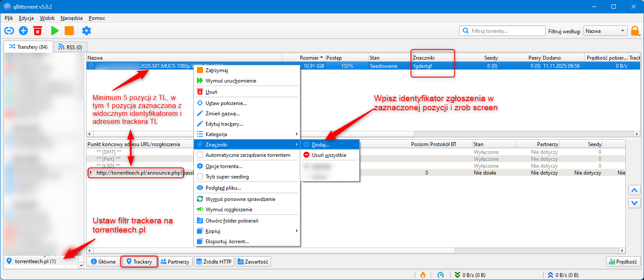644x280 pixels.
Task: Choose Ustaw położenie menu entry
Action: [247, 103]
